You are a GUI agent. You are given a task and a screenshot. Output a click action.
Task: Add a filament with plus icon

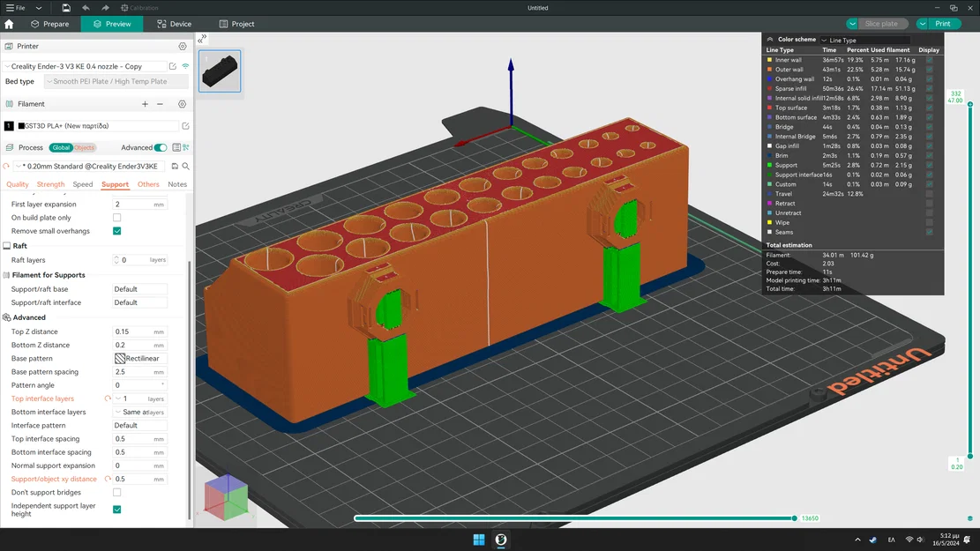(145, 104)
